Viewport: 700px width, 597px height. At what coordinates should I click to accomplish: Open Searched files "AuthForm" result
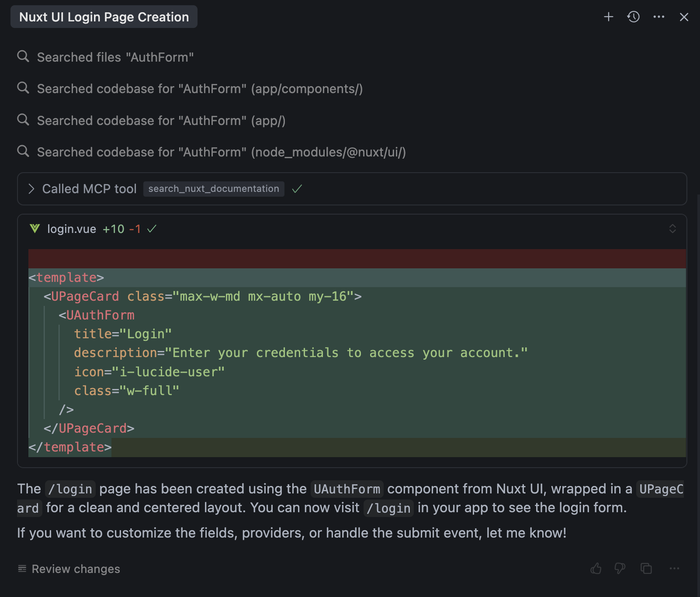[115, 57]
